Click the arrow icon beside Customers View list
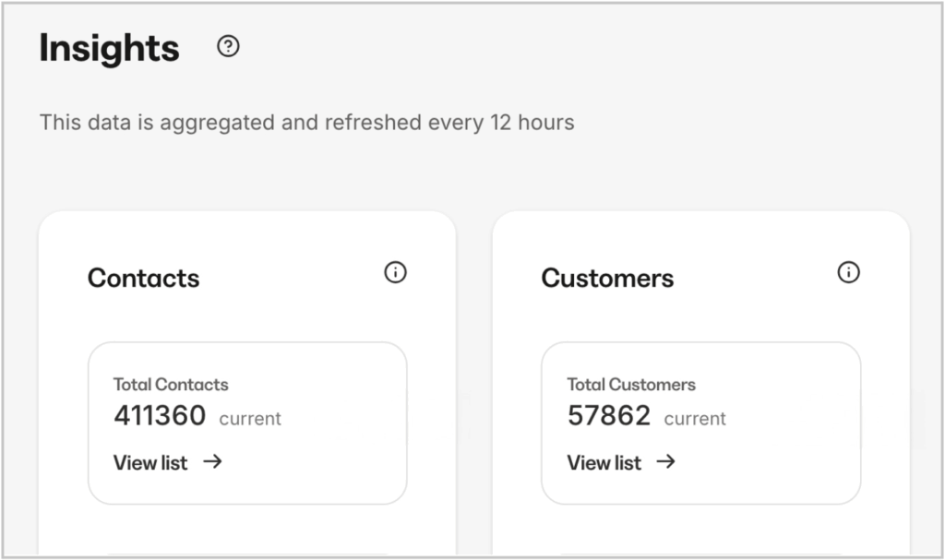This screenshot has height=560, width=945. pos(666,462)
